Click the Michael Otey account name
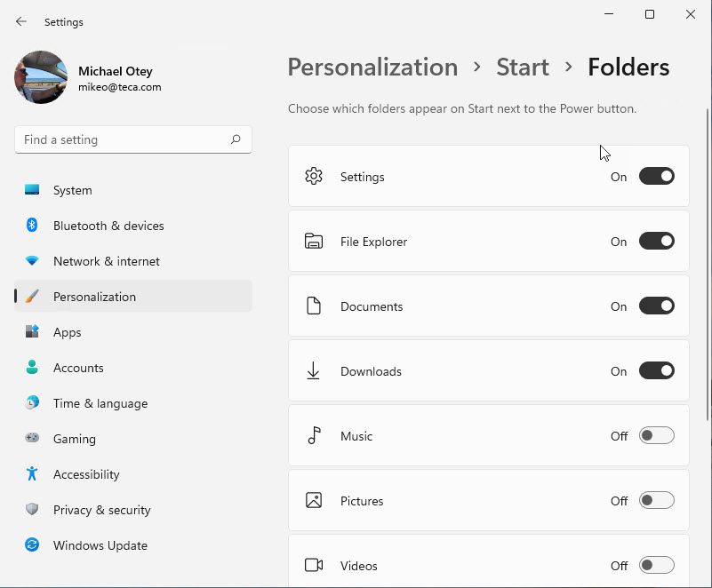This screenshot has width=712, height=588. (116, 71)
